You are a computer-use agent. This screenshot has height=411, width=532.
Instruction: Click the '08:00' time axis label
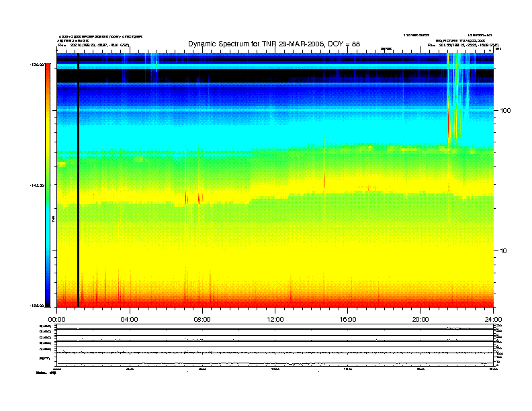tap(202, 320)
